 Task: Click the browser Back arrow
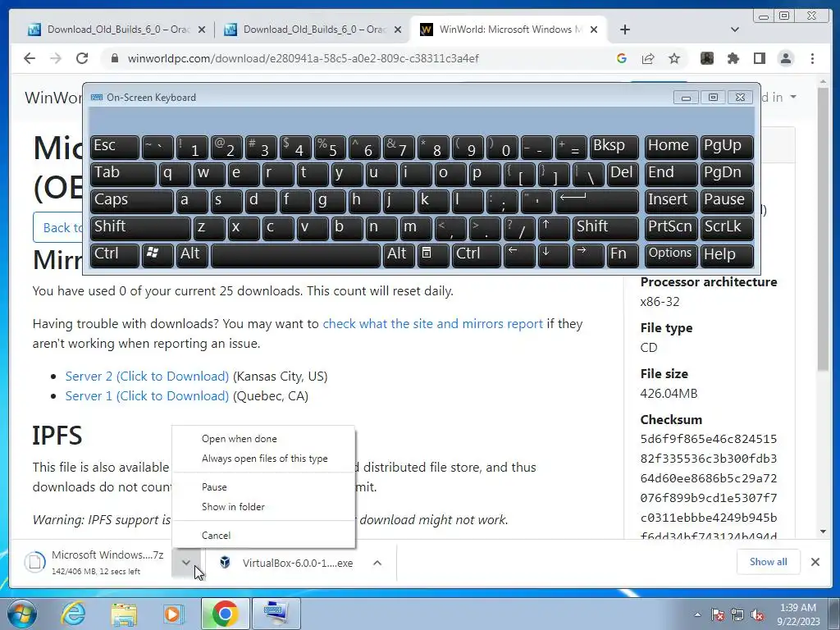30,58
